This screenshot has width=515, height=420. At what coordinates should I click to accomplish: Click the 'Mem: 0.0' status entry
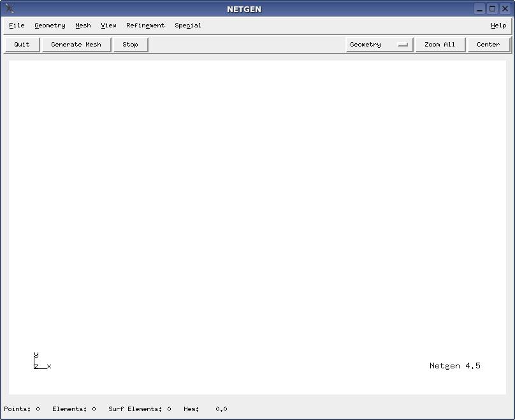tap(206, 409)
